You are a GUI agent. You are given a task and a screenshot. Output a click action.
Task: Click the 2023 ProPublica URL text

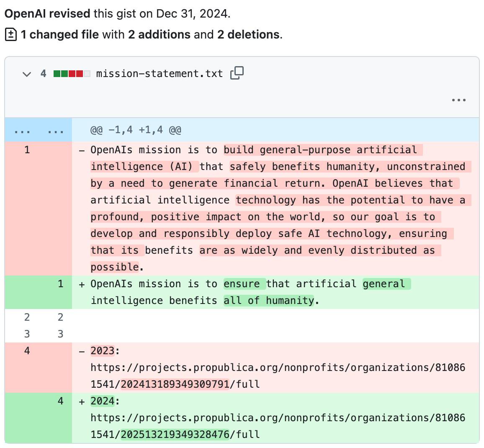(x=276, y=367)
